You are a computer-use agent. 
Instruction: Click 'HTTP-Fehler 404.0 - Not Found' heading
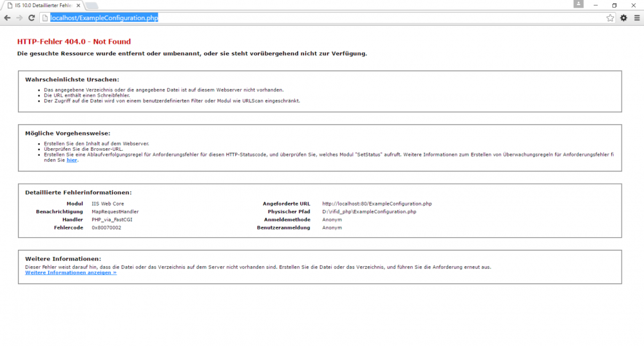[x=74, y=41]
